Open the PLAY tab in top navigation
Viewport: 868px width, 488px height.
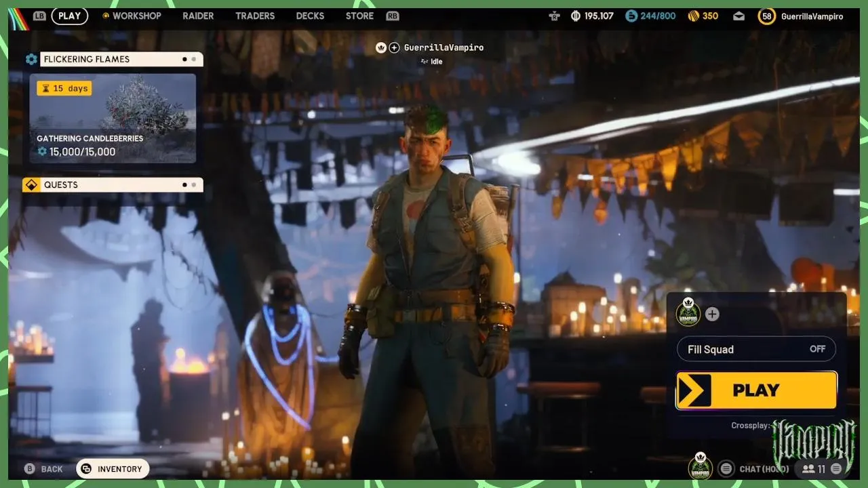coord(70,16)
